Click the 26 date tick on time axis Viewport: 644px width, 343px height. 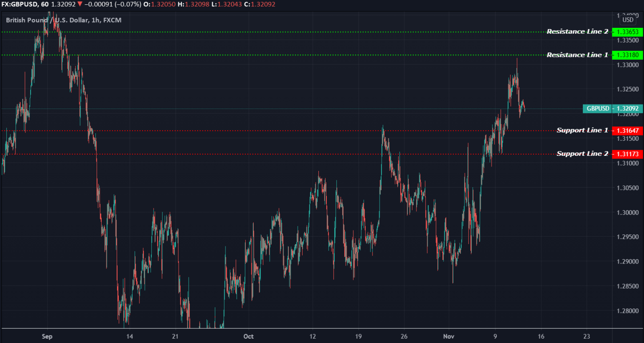[x=404, y=336]
